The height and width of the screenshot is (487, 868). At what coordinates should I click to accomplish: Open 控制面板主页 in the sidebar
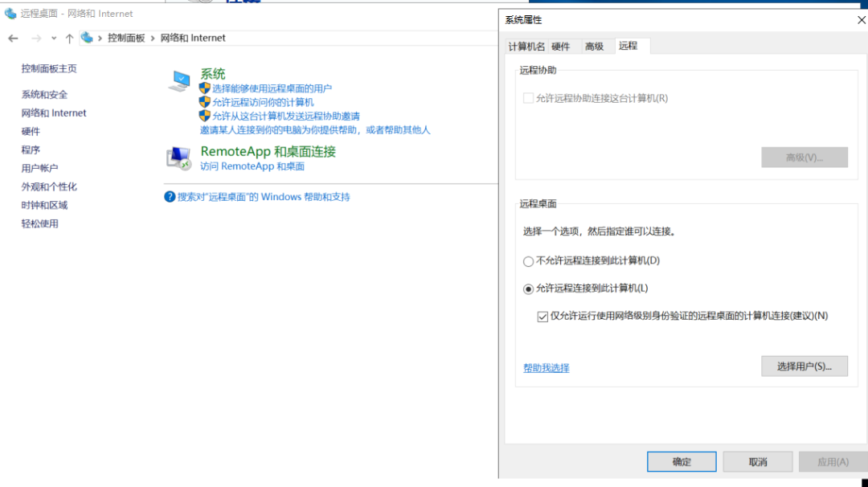[x=49, y=68]
